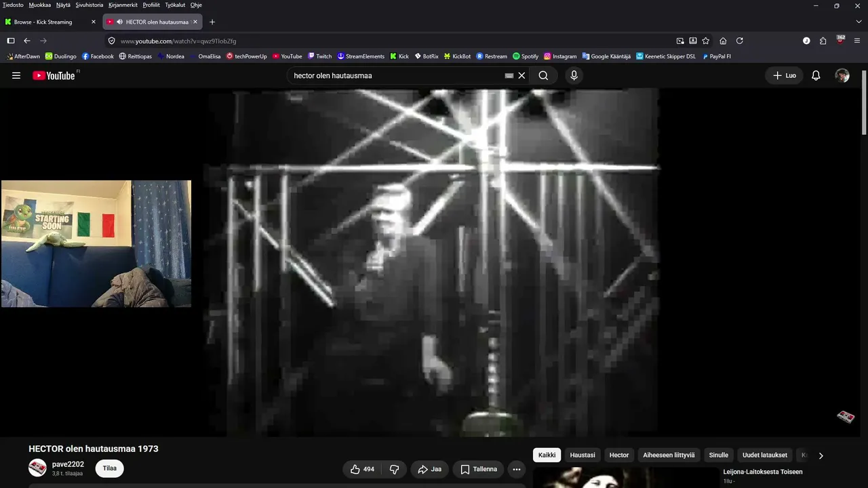
Task: Select the Uudet lataukset filter chip
Action: click(765, 455)
